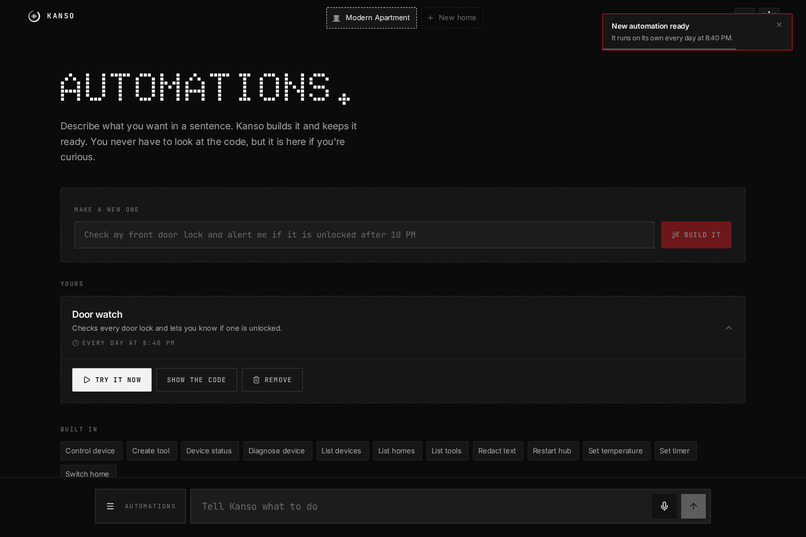Viewport: 806px width, 537px height.
Task: Send the command with arrow-up button
Action: coord(693,506)
